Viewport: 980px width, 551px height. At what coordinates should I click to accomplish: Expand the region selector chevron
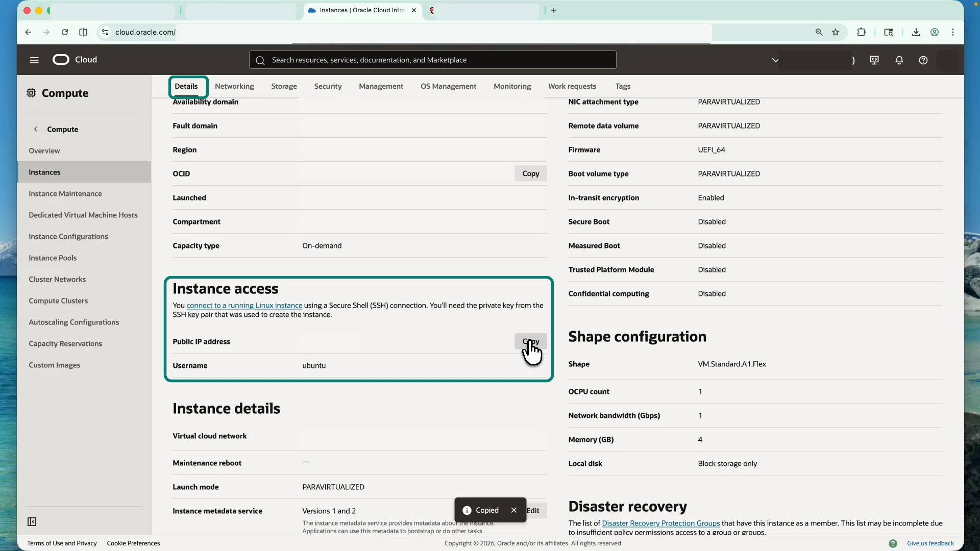tap(775, 60)
